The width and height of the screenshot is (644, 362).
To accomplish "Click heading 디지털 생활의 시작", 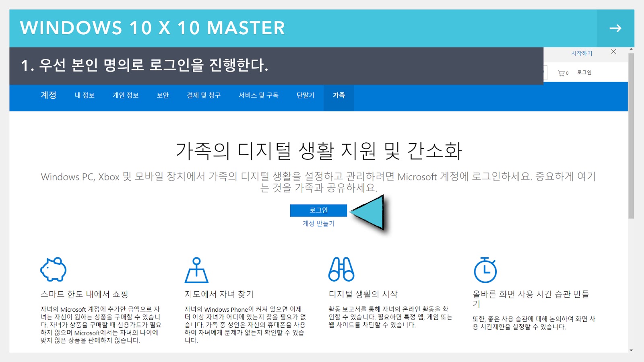I will (x=363, y=294).
